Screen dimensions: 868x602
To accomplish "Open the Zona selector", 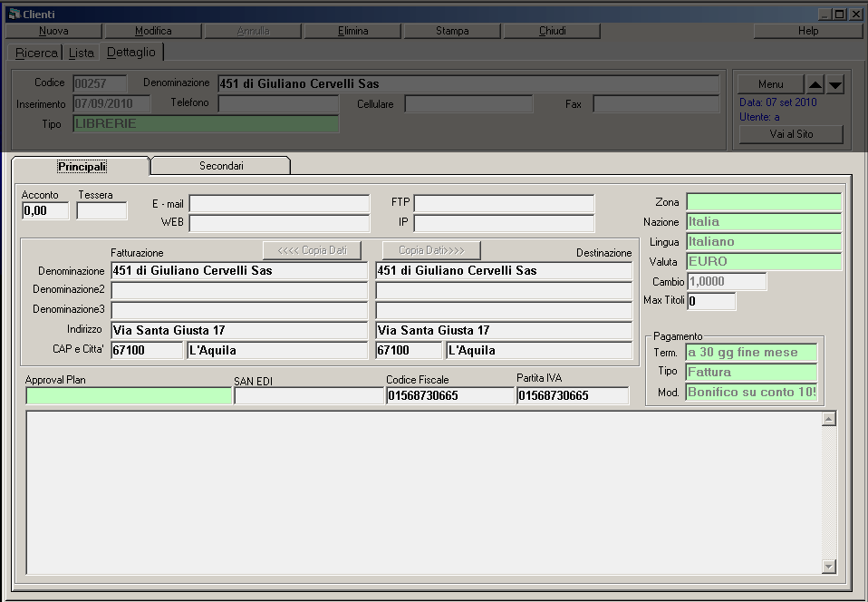I will (x=764, y=201).
